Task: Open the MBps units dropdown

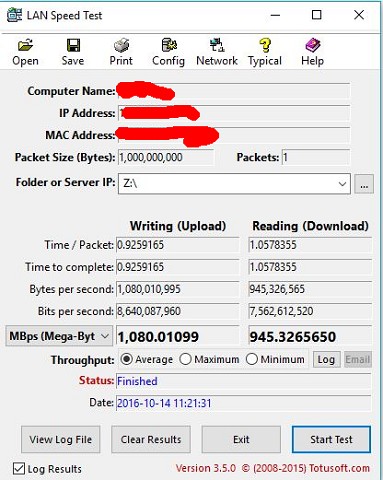Action: tap(59, 336)
